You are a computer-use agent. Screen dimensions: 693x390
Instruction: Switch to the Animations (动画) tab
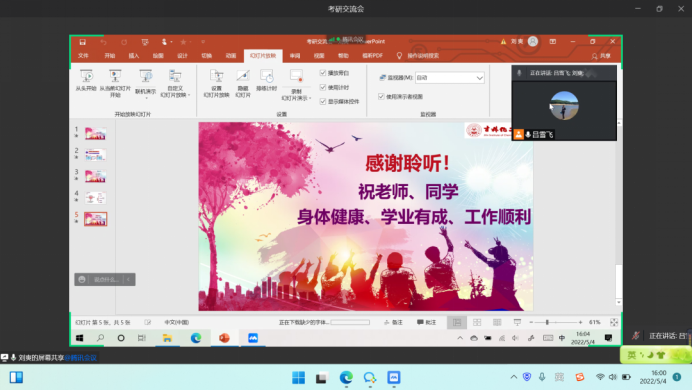tap(231, 56)
